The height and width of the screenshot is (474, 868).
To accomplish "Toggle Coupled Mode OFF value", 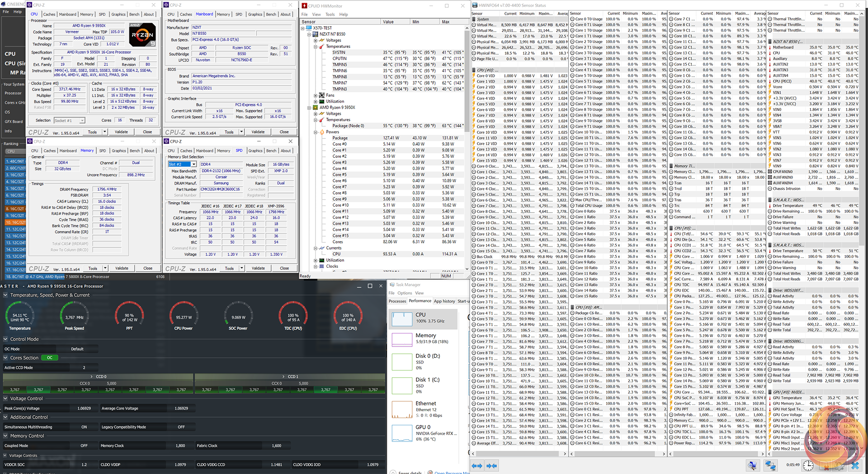I will [x=84, y=446].
